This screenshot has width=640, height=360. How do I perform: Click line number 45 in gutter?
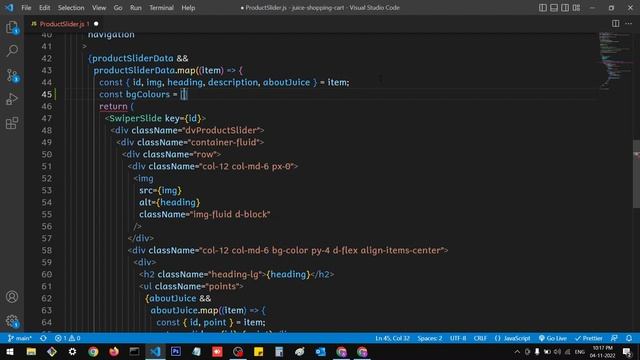[47, 94]
